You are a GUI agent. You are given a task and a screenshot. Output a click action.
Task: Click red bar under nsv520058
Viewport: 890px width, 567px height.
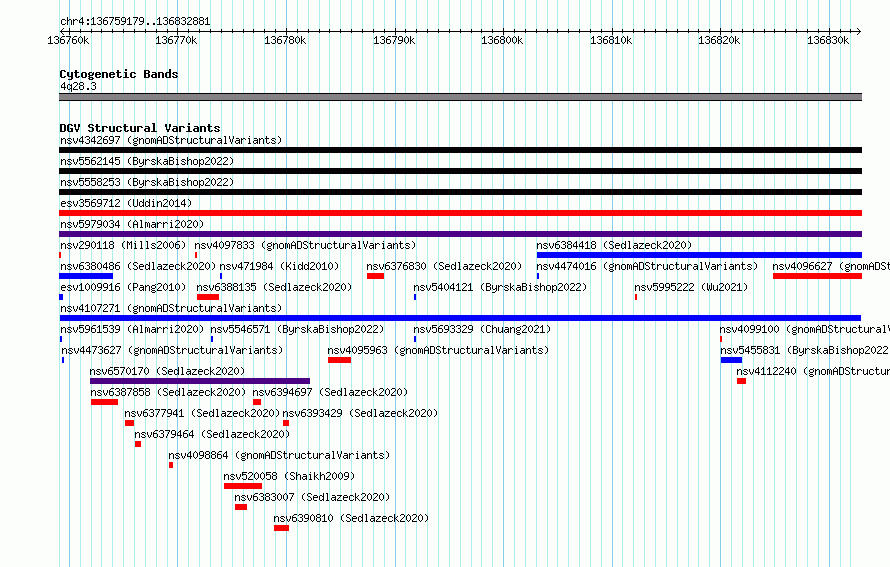[243, 486]
